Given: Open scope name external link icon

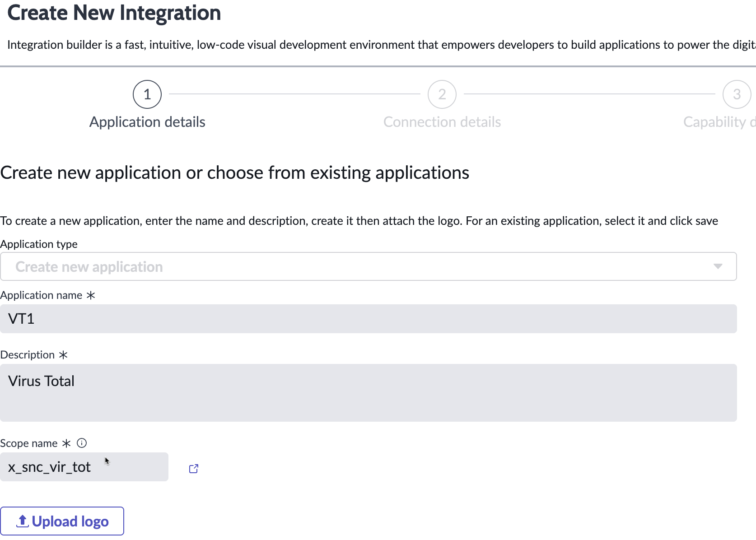Looking at the screenshot, I should click(194, 469).
